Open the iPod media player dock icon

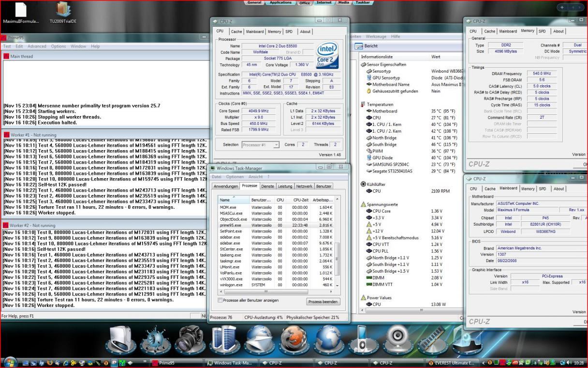click(x=363, y=339)
